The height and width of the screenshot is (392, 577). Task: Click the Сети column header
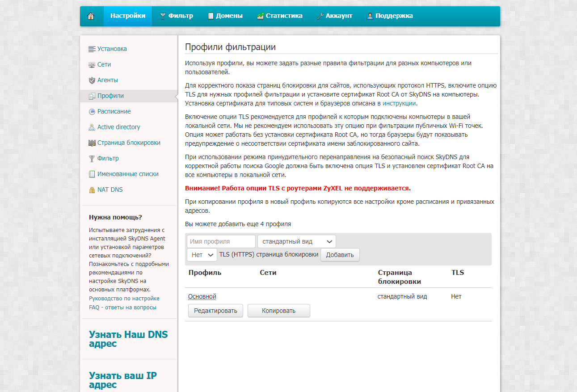coord(268,273)
